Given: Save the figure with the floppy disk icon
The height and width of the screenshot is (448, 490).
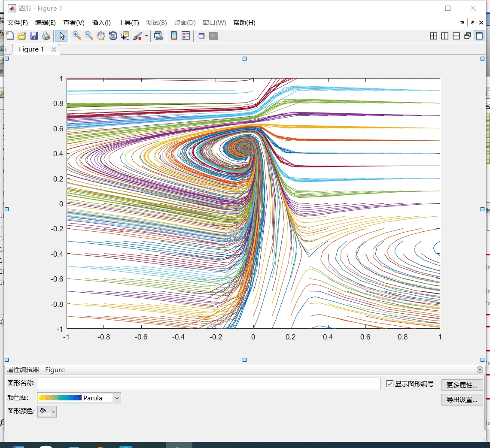Looking at the screenshot, I should (34, 36).
